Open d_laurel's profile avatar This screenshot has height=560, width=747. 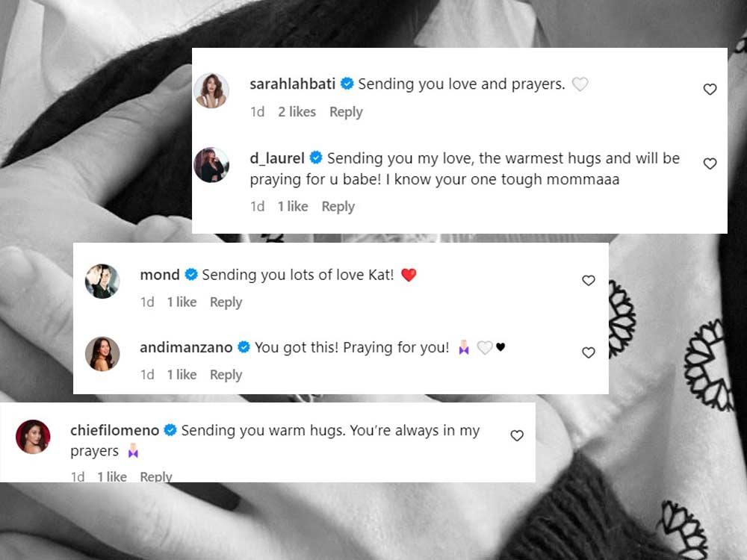pyautogui.click(x=211, y=165)
